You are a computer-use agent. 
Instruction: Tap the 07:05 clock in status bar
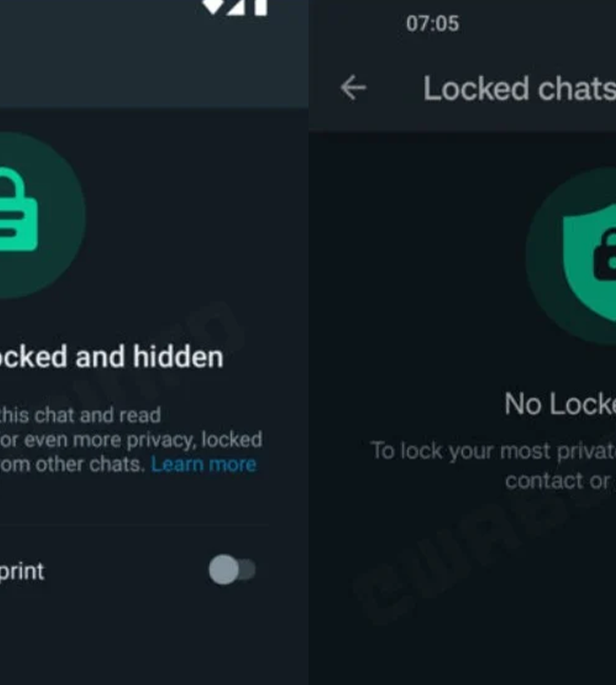[x=433, y=24]
